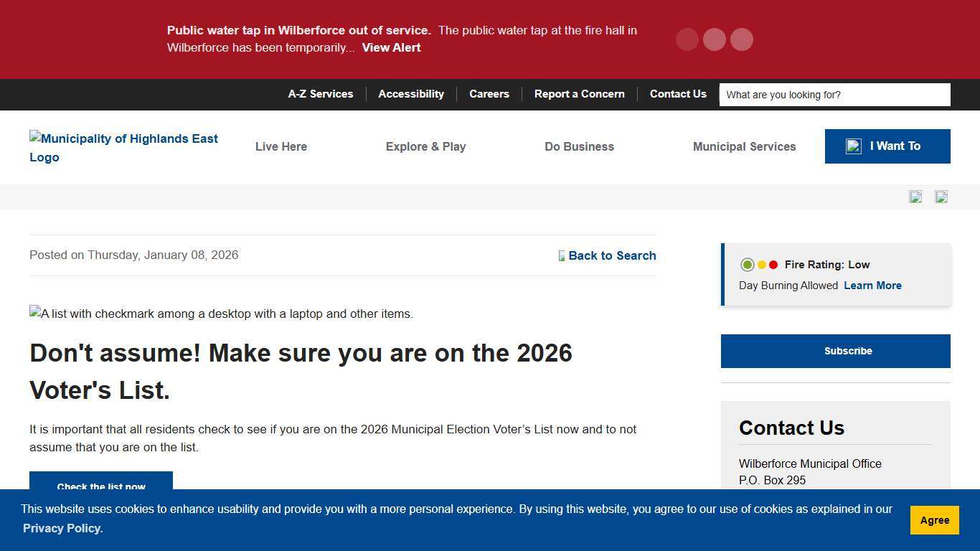Select A-Z Services in the top menu

point(321,94)
